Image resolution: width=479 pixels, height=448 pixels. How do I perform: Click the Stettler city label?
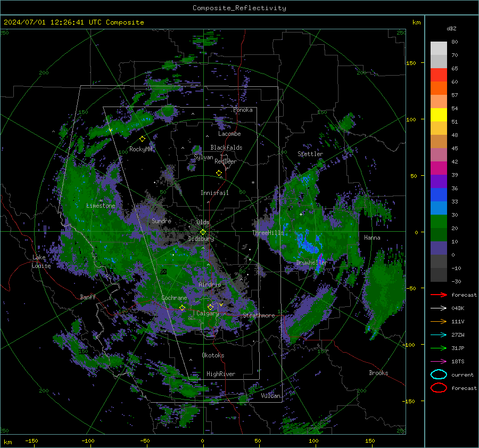[310, 154]
